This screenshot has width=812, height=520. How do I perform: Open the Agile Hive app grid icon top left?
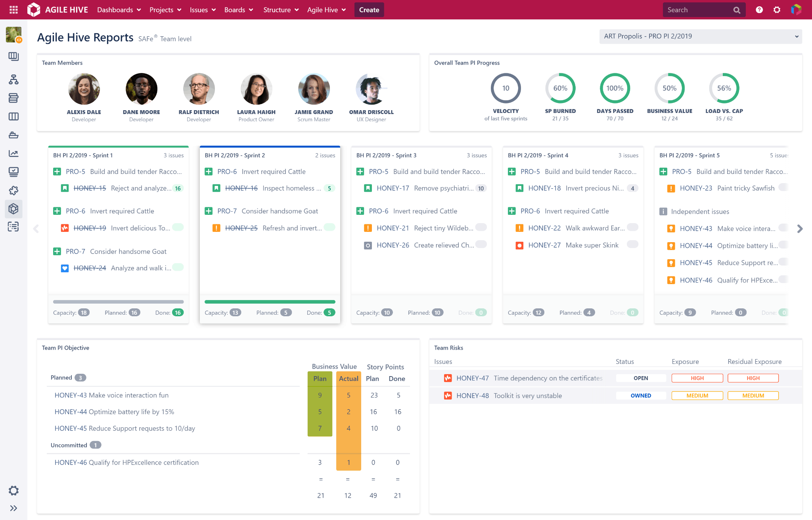(13, 10)
